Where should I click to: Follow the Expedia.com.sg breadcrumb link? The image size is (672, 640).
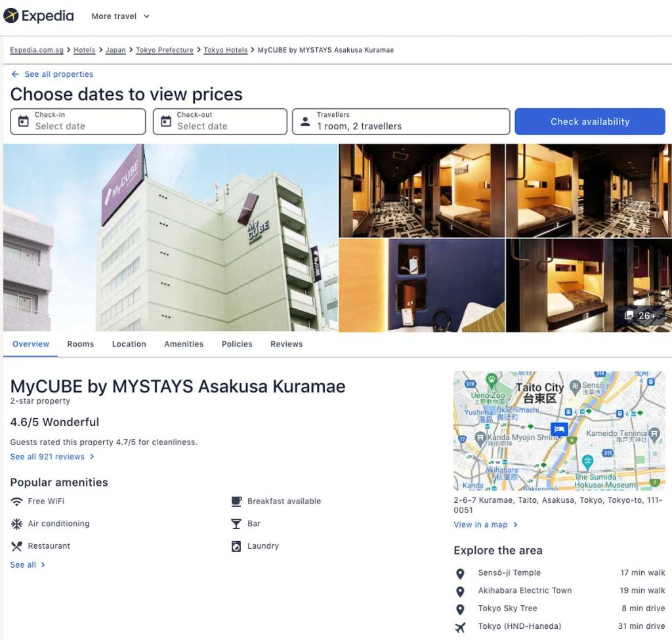coord(37,50)
